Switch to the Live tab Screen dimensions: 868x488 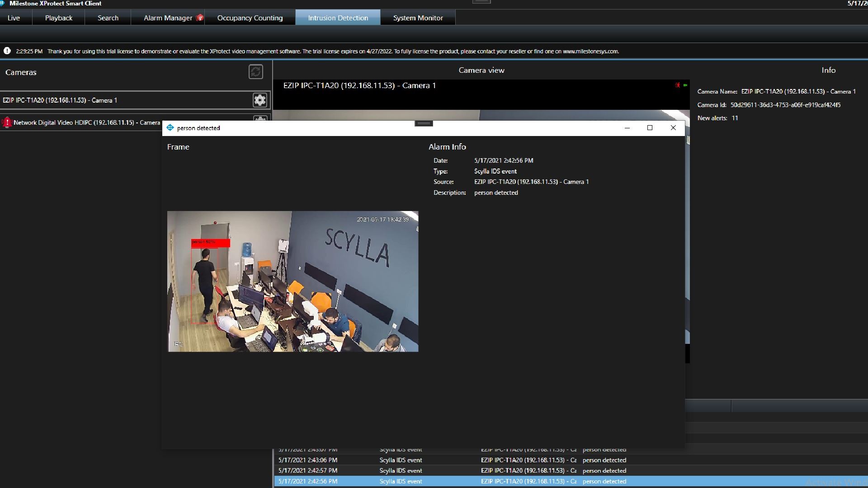(14, 18)
